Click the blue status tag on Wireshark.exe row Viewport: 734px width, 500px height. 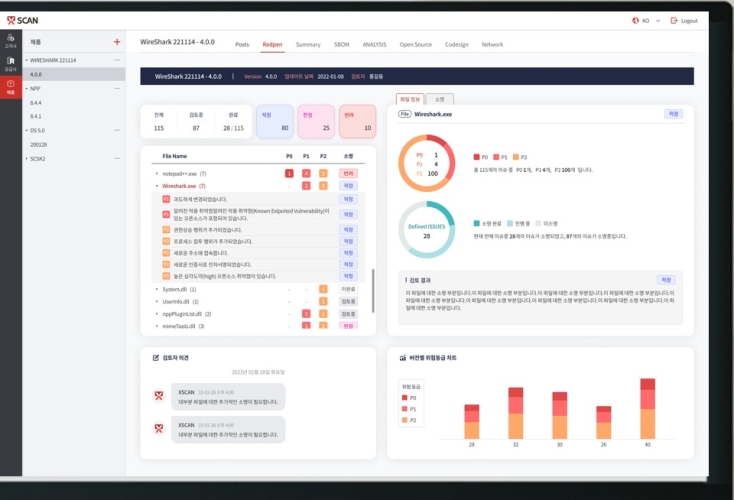click(x=348, y=186)
